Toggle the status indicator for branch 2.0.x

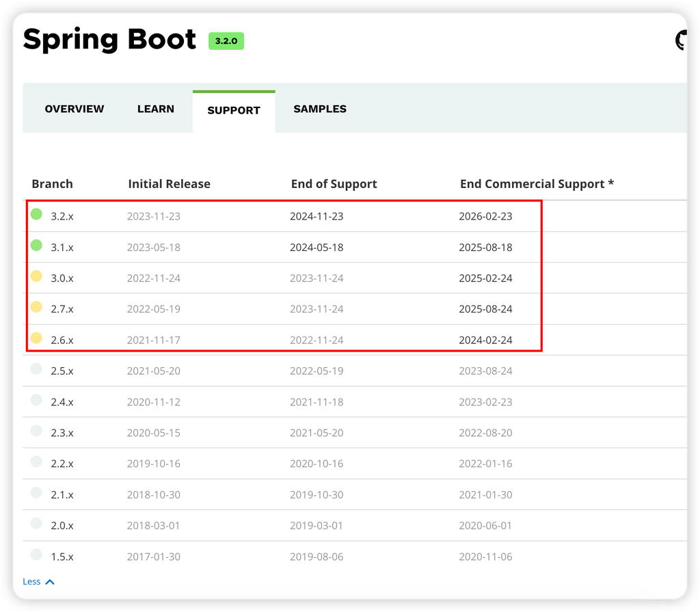pyautogui.click(x=36, y=524)
